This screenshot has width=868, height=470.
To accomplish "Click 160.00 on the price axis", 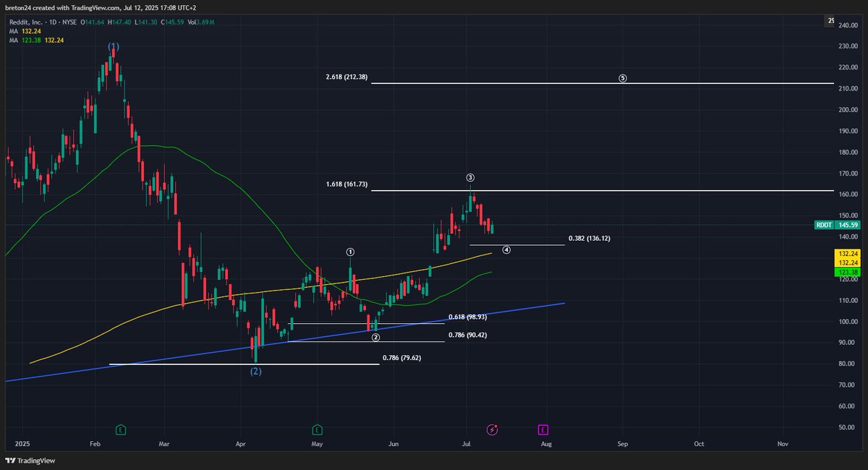I will [x=847, y=195].
